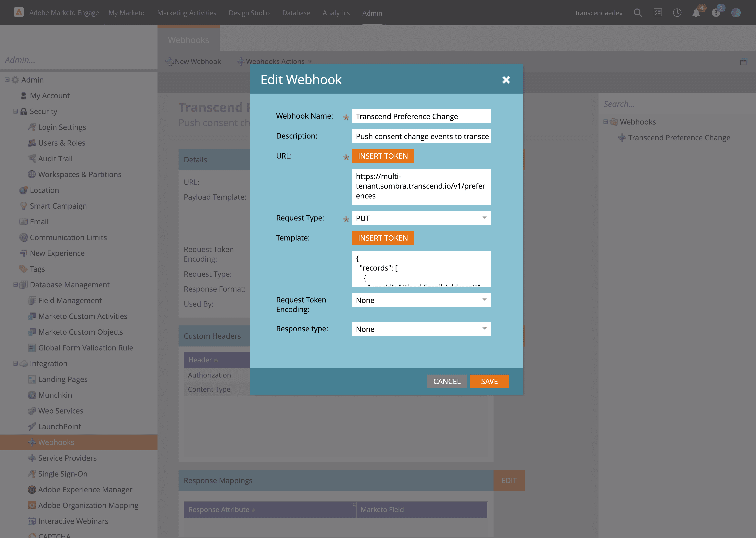
Task: Collapse the Integration tree section
Action: pos(15,363)
